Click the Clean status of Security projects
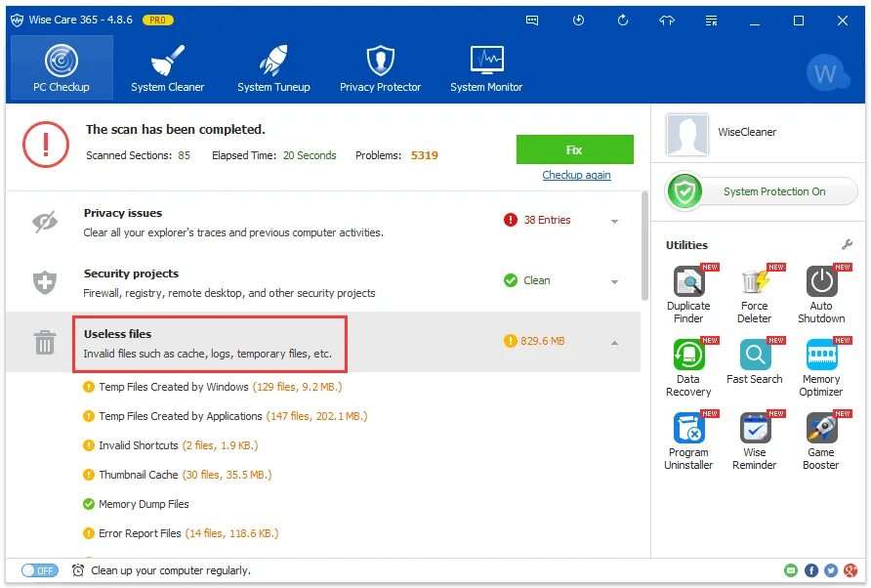This screenshot has height=588, width=871. coord(527,280)
